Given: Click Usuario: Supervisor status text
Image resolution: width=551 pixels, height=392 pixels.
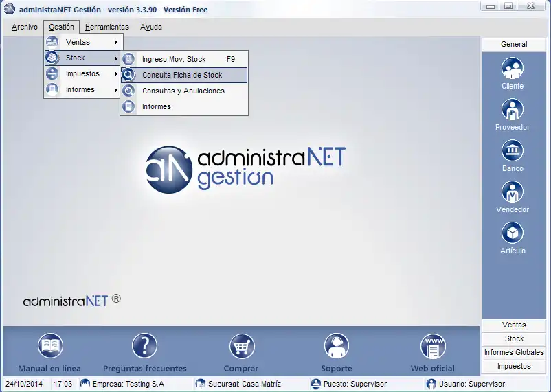Looking at the screenshot, I should click(x=472, y=384).
